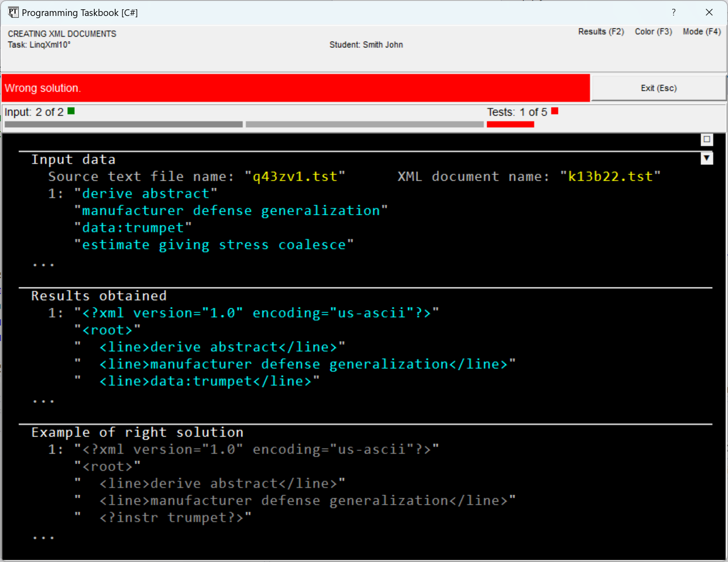Expand ellipsis under Results obtained section
The image size is (728, 562).
click(x=43, y=400)
